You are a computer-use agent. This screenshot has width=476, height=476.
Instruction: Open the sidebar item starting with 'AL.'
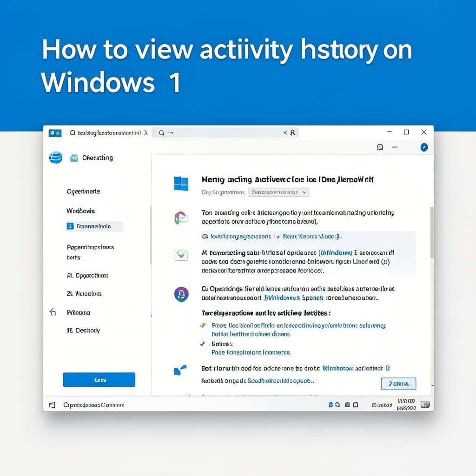(x=87, y=275)
